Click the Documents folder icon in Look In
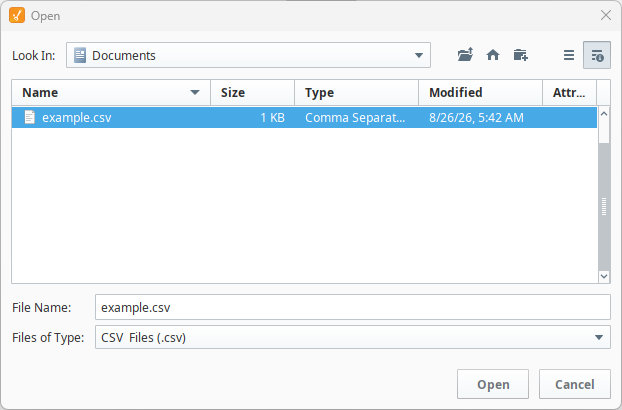 [x=80, y=55]
